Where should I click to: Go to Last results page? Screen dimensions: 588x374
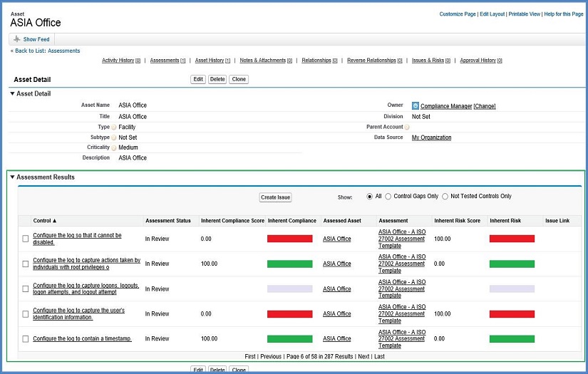tap(379, 357)
